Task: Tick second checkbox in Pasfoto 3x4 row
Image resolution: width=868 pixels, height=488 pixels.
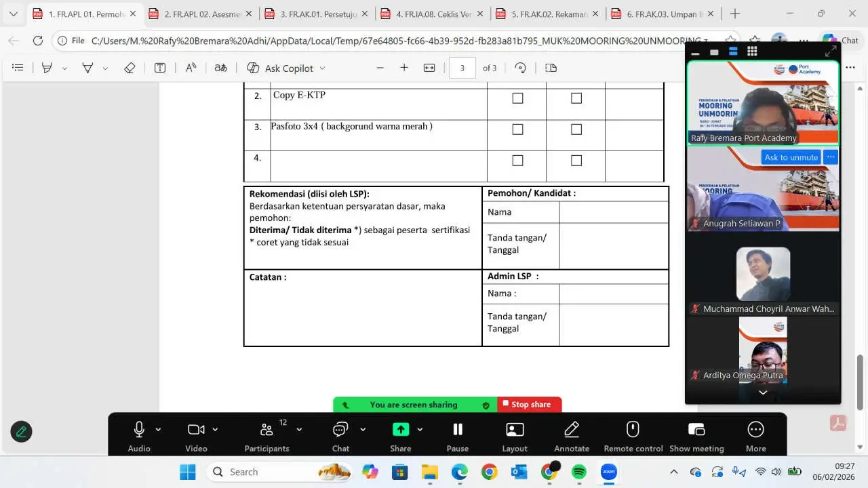Action: [x=576, y=129]
